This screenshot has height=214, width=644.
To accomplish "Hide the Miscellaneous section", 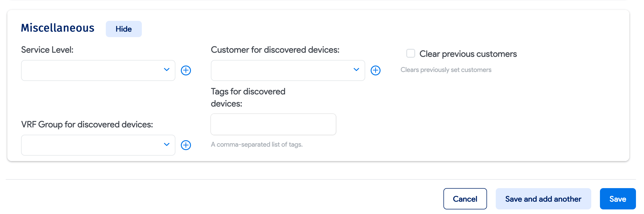I will point(123,29).
